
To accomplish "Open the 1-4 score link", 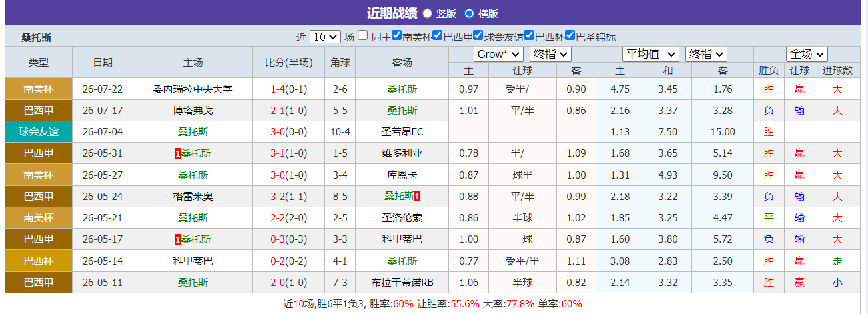I will [x=278, y=89].
